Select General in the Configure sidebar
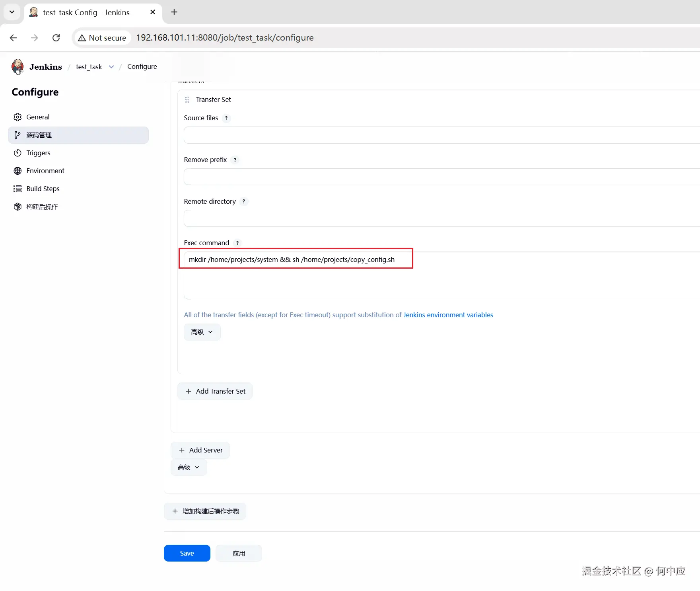The width and height of the screenshot is (700, 591). pyautogui.click(x=78, y=117)
